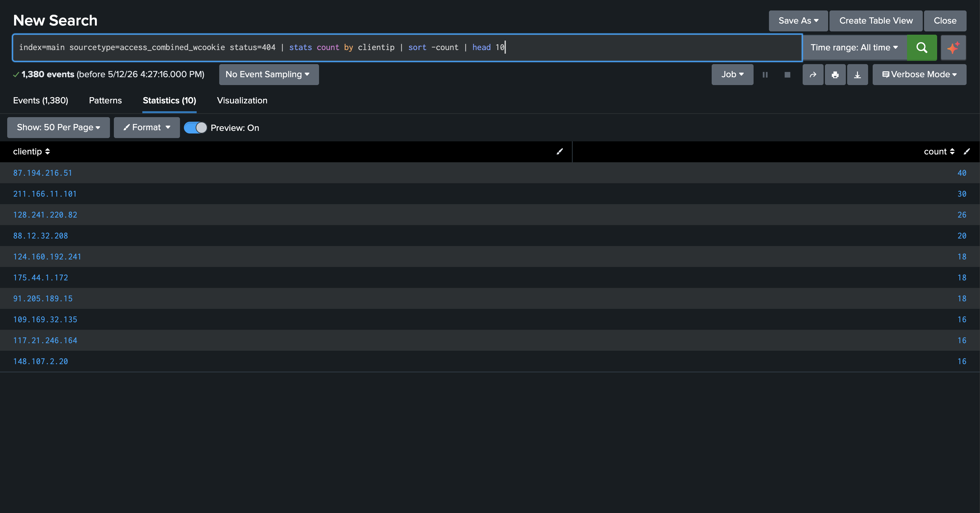Click clientip value 175.44.1.172
Screen dimensions: 980x513
point(40,278)
